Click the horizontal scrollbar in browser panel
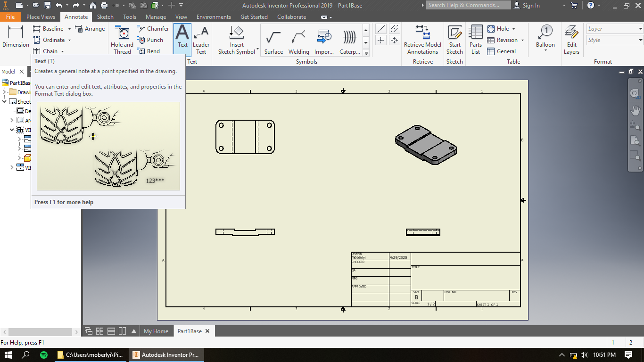Viewport: 644px width, 362px height. point(40,332)
